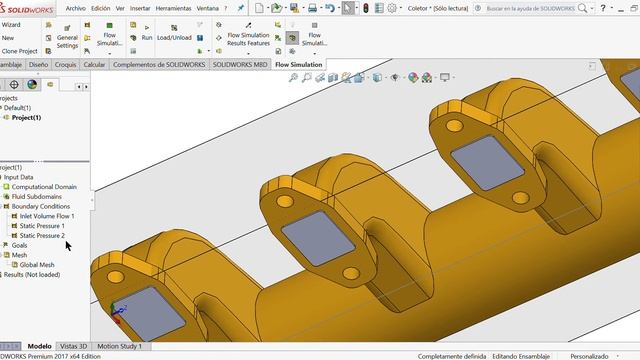Click the Open document icon
This screenshot has height=360, width=640.
tap(276, 8)
